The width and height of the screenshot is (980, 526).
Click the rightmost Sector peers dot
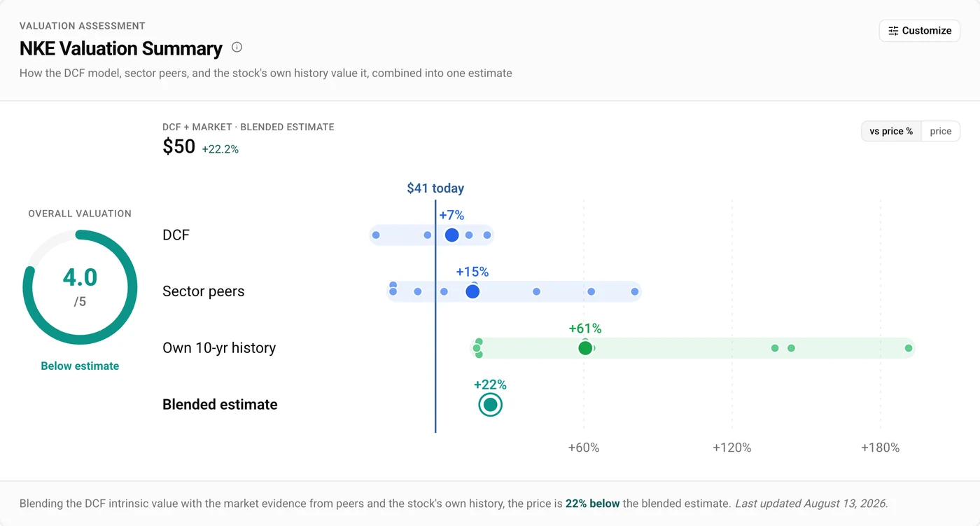click(635, 291)
